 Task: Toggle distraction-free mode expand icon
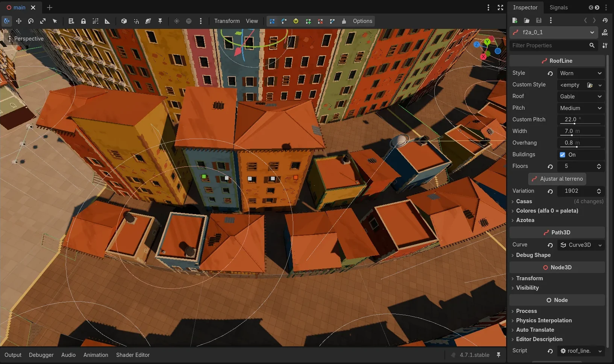tap(500, 8)
